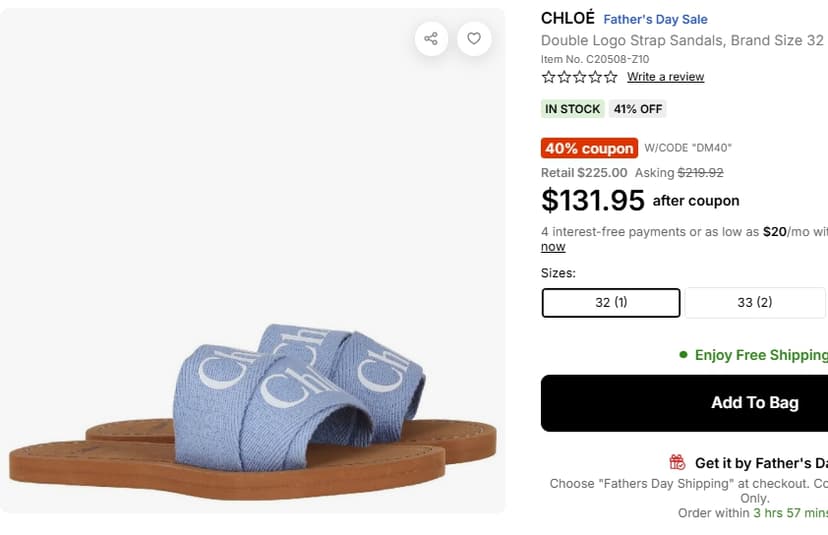Click the share icon on product image
The height and width of the screenshot is (535, 828).
point(431,39)
